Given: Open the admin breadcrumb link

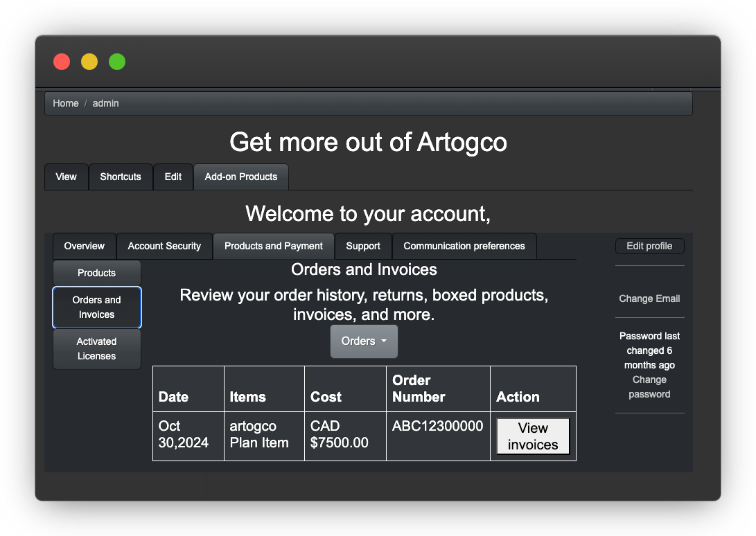Looking at the screenshot, I should (x=105, y=103).
